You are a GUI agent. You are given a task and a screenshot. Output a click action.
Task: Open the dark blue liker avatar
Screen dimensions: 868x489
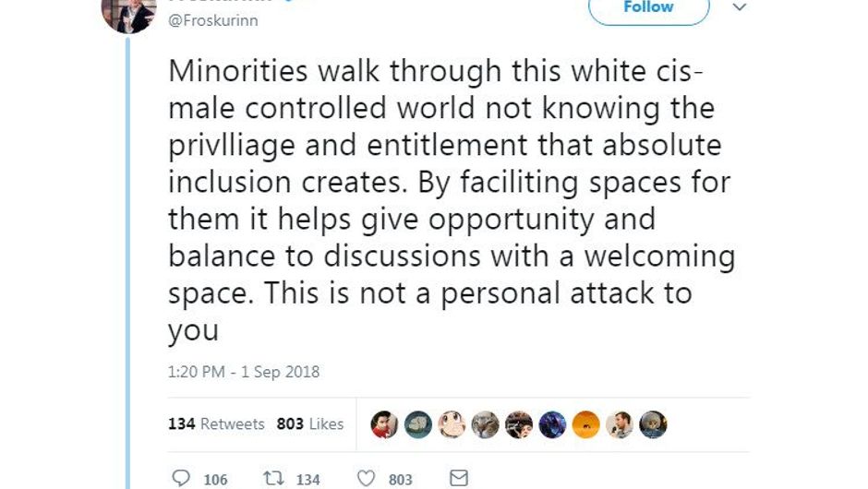[x=552, y=424]
